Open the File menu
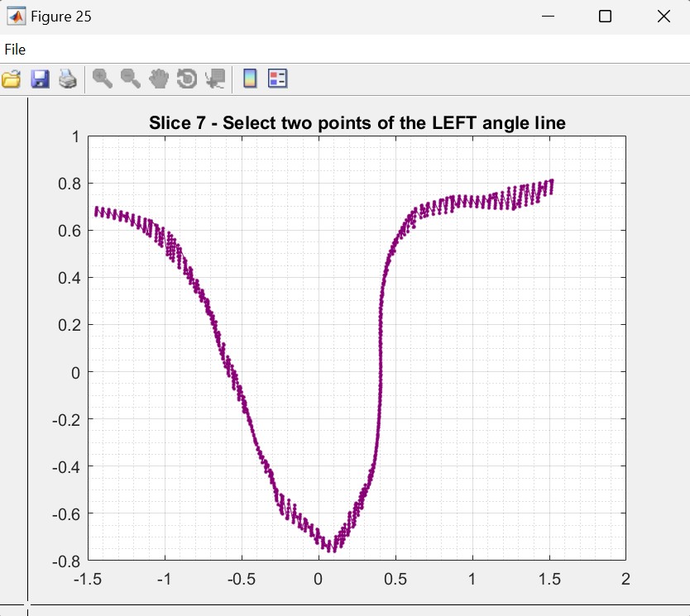The width and height of the screenshot is (690, 616). coord(15,50)
